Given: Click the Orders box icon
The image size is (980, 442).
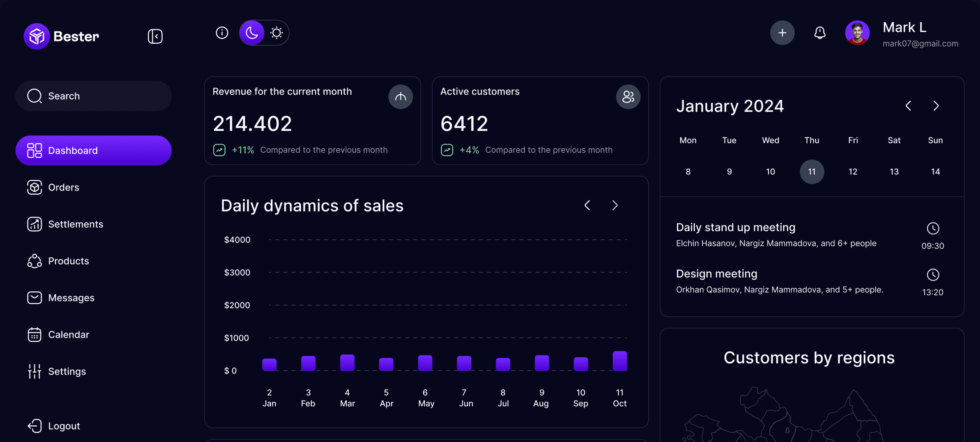Looking at the screenshot, I should click(x=34, y=188).
